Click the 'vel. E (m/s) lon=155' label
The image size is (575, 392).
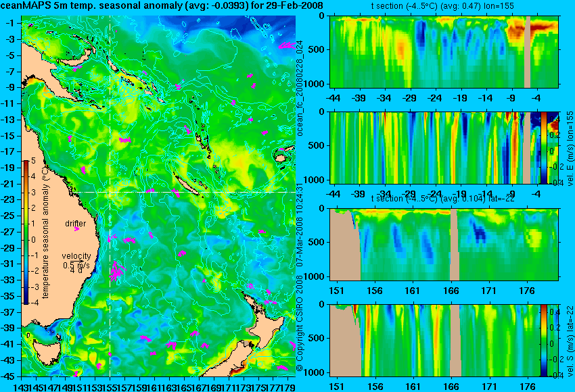pos(570,149)
